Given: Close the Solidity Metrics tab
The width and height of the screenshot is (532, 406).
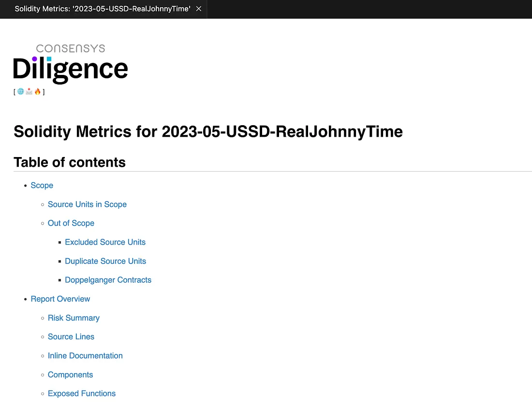Looking at the screenshot, I should [199, 9].
